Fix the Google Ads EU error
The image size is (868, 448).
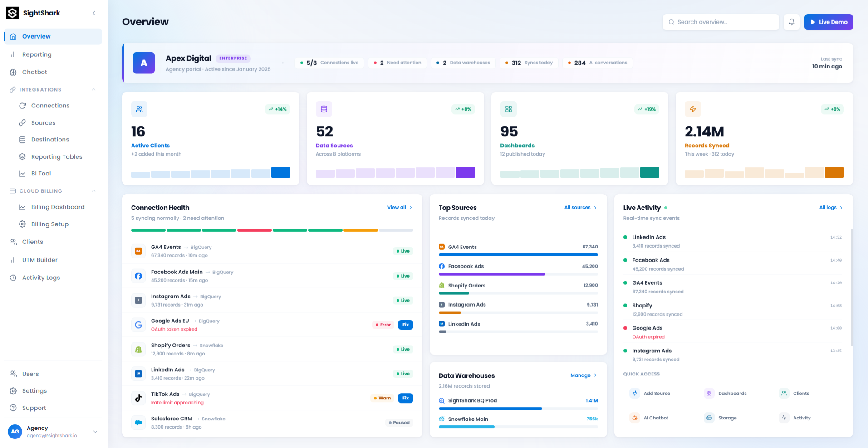click(406, 325)
